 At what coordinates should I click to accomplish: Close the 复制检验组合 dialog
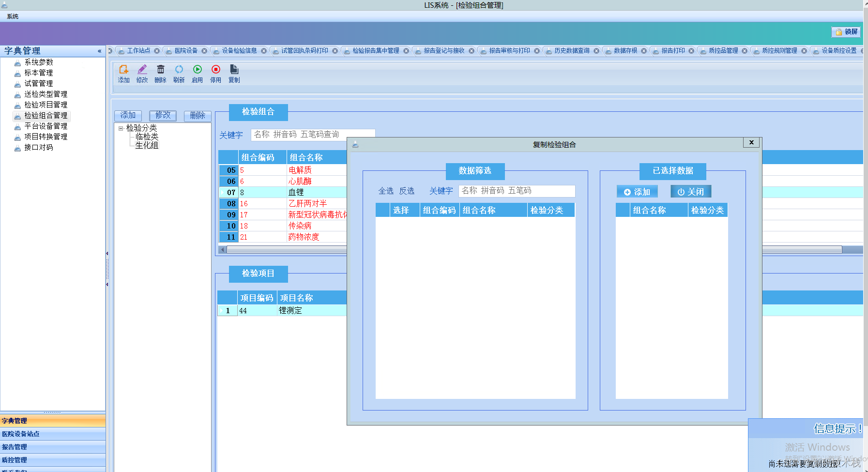[x=751, y=142]
